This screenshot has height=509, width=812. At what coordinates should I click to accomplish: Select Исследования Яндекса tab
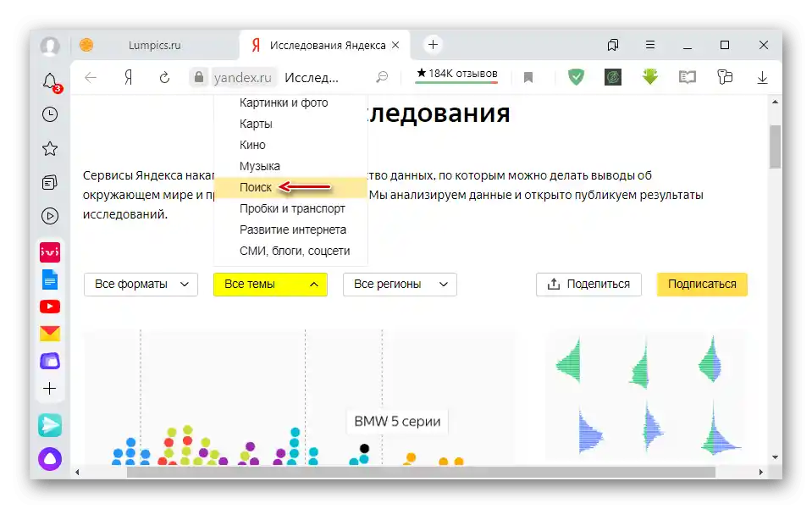click(x=328, y=45)
